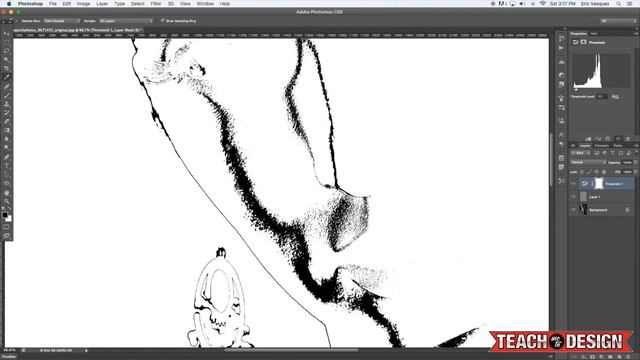Image resolution: width=640 pixels, height=360 pixels.
Task: Open the Window menu
Action: [205, 4]
